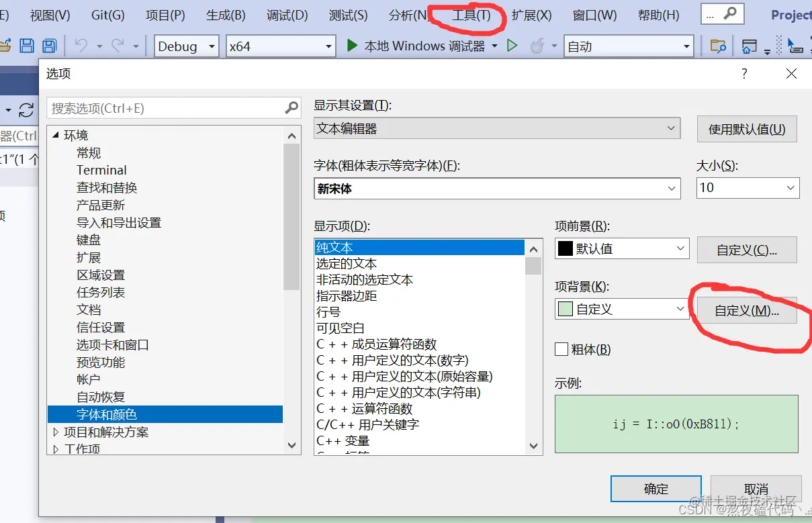Open dropdown arrow next to 本地 Windows 调试器
Screen dimensions: 812x523
[495, 46]
